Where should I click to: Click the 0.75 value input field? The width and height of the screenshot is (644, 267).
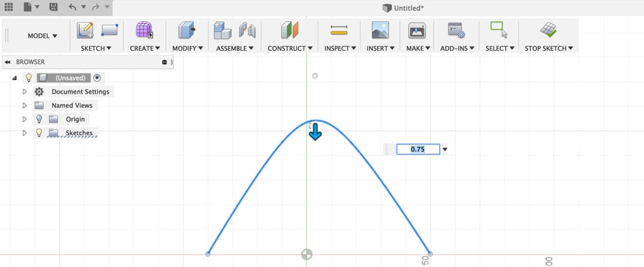[418, 150]
